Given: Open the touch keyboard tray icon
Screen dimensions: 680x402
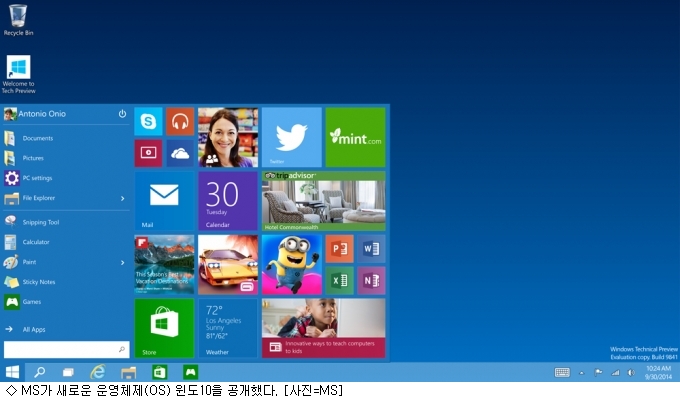Looking at the screenshot, I should 562,373.
